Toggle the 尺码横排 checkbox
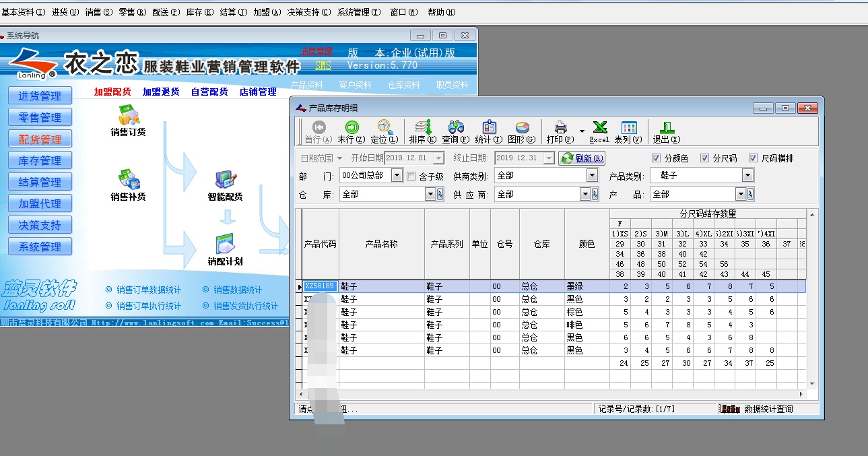868x456 pixels. (x=754, y=158)
